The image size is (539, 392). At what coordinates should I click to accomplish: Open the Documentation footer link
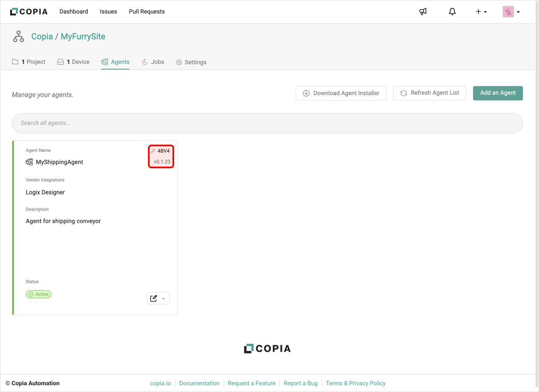coord(199,383)
